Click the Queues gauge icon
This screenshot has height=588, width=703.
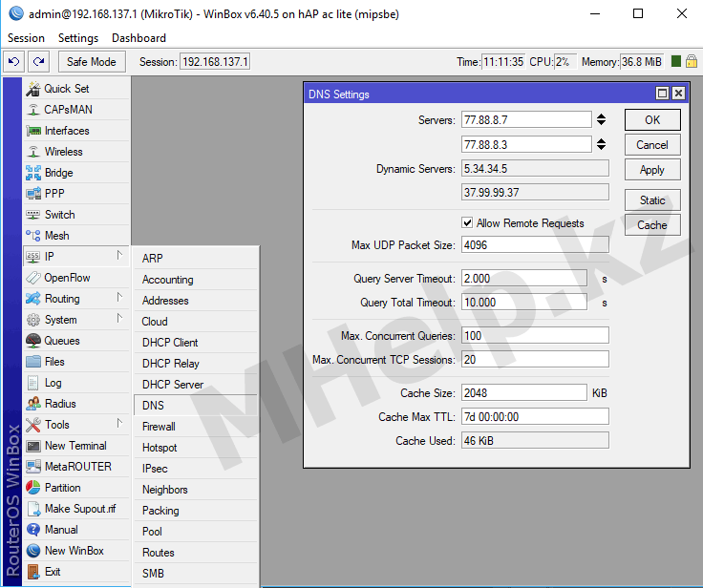pos(33,341)
